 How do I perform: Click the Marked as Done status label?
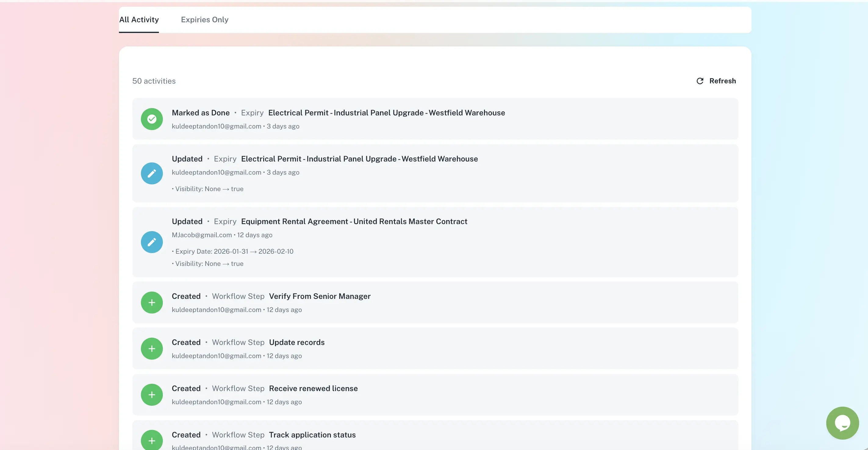tap(201, 113)
